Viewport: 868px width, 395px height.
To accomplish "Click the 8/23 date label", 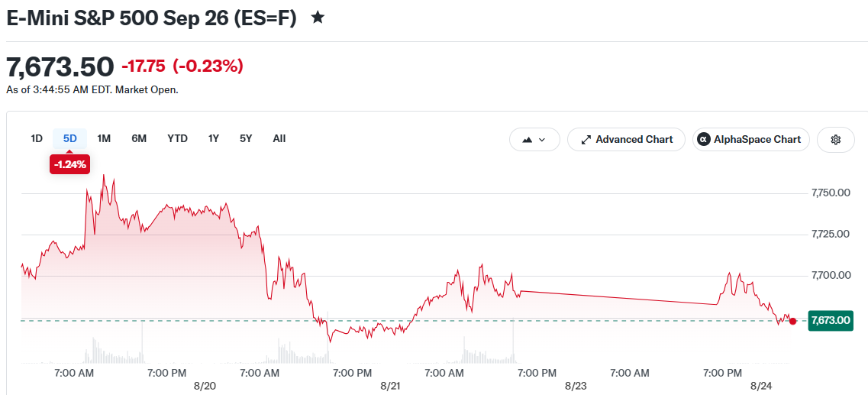I will click(x=576, y=386).
